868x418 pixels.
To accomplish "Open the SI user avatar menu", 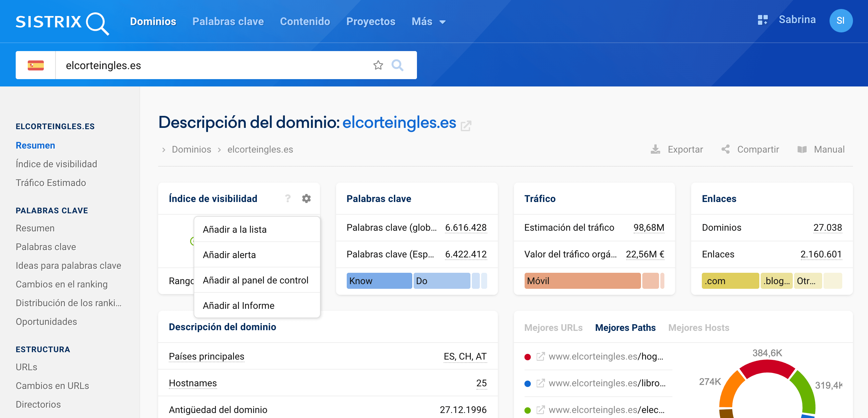I will [841, 21].
